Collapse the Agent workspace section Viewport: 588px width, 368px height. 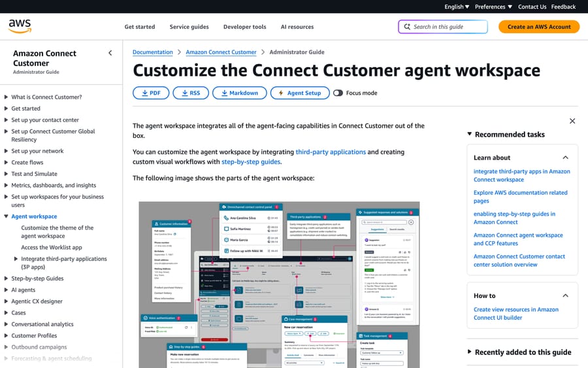tap(6, 216)
